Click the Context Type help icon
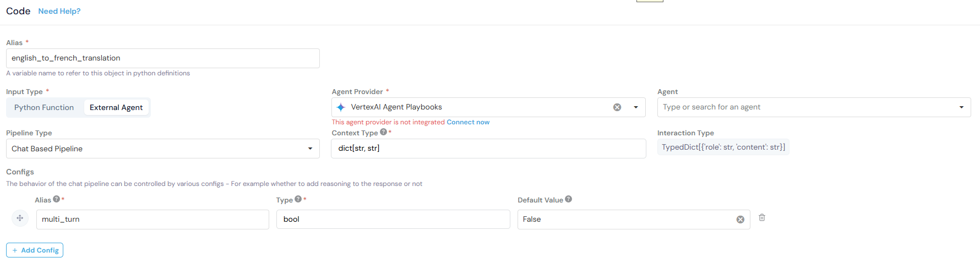The width and height of the screenshot is (980, 263). tap(383, 132)
